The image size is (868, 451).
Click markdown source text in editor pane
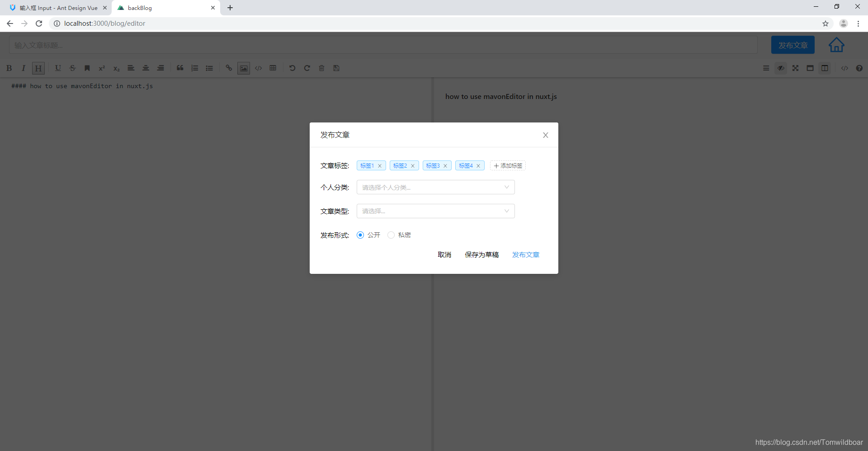tap(82, 86)
